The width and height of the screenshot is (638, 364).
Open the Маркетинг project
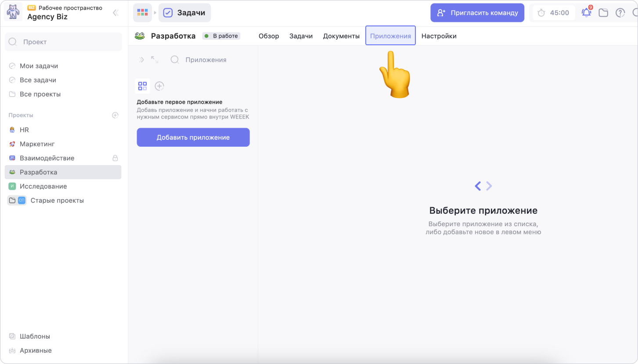pos(37,144)
